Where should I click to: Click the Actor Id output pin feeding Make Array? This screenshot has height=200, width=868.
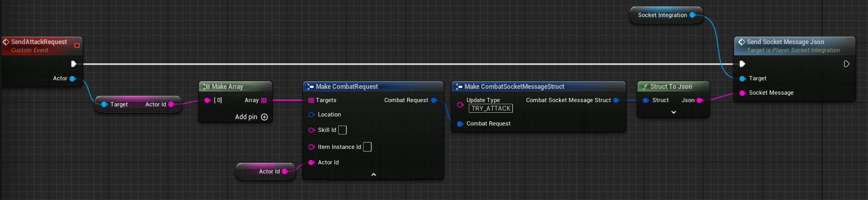171,105
